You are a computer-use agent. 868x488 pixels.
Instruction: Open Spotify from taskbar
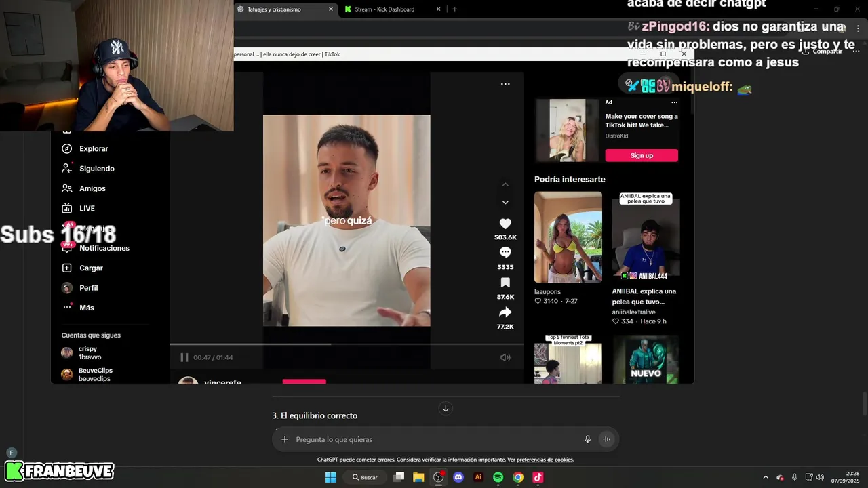click(498, 477)
